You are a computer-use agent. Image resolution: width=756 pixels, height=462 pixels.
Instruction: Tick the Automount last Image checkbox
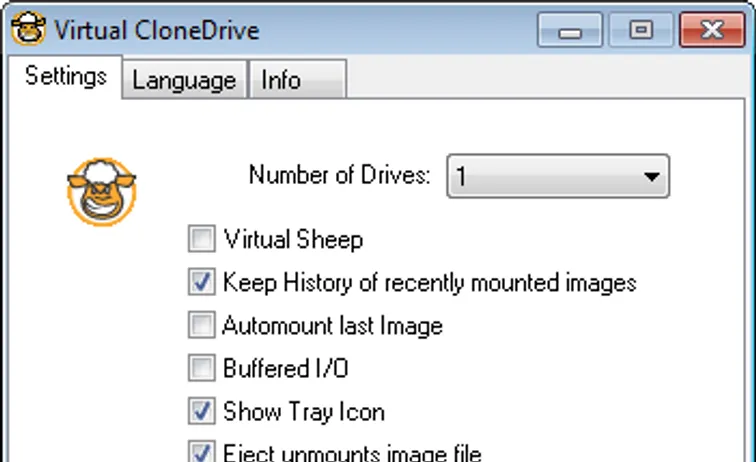tap(202, 326)
